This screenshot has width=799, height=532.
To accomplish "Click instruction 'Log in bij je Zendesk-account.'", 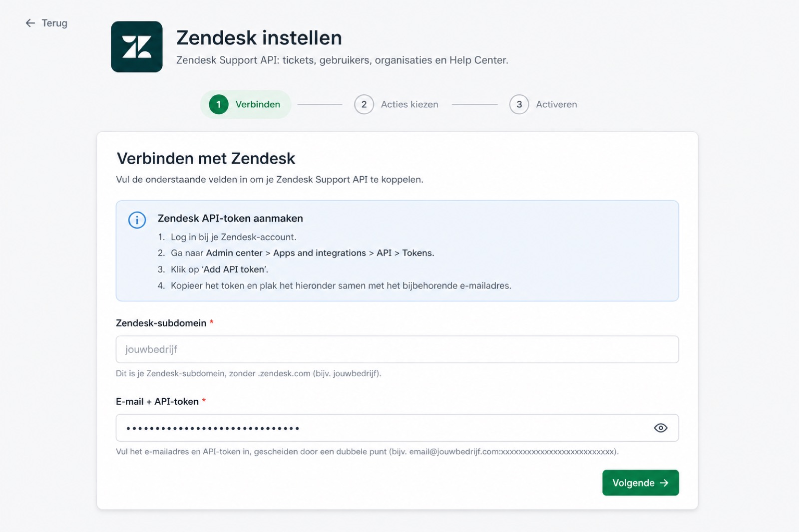I will tap(233, 237).
